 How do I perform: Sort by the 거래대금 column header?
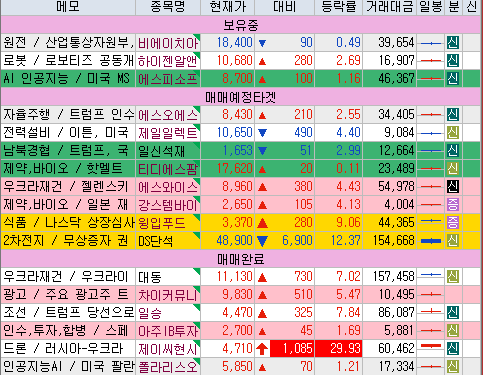pyautogui.click(x=390, y=7)
